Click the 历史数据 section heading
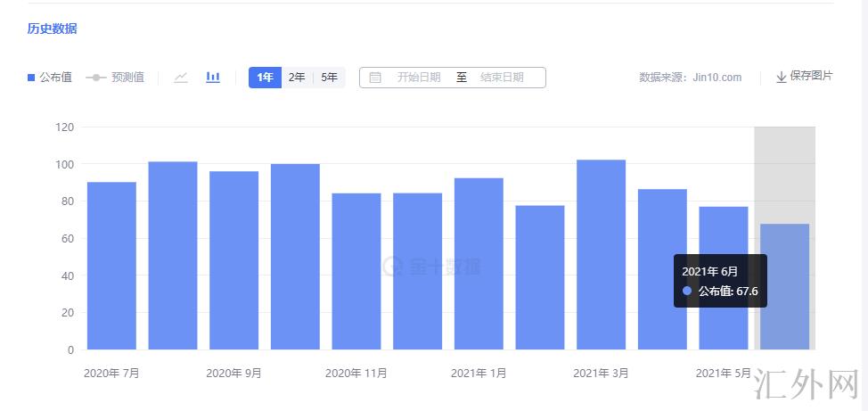Screen dimensions: 868x411 point(52,29)
